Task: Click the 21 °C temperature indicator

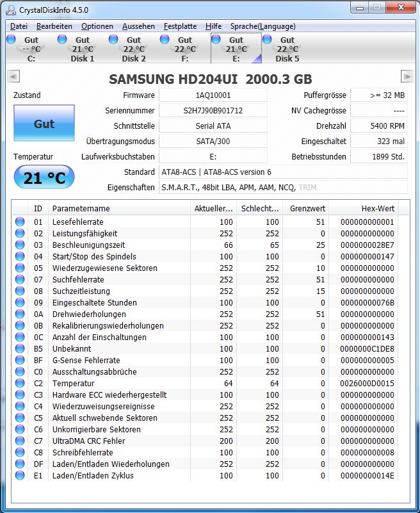Action: pyautogui.click(x=44, y=177)
